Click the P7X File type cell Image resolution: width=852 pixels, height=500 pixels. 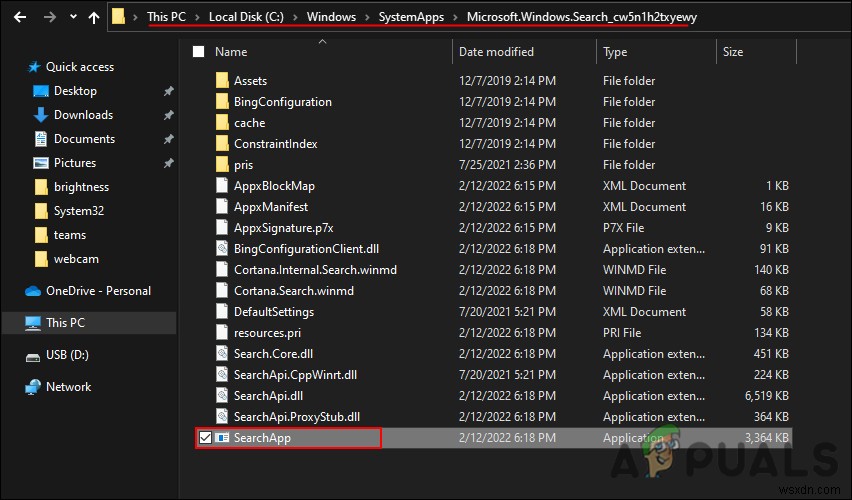[623, 228]
